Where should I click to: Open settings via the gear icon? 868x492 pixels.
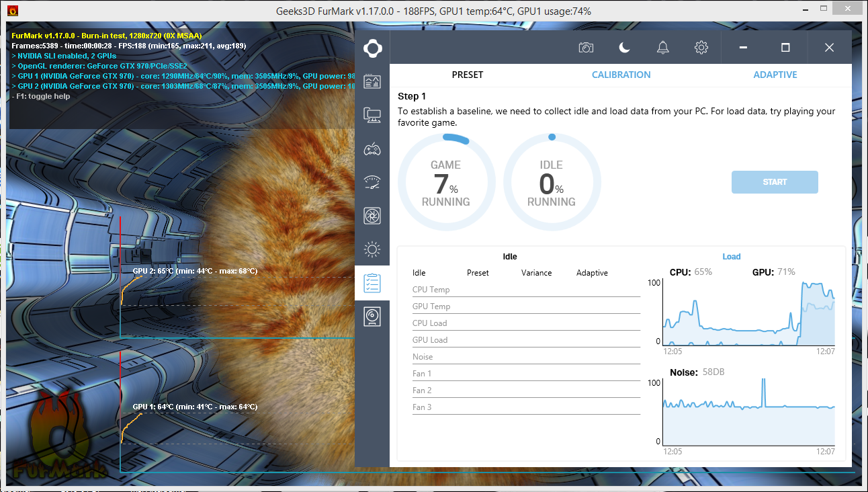(701, 48)
